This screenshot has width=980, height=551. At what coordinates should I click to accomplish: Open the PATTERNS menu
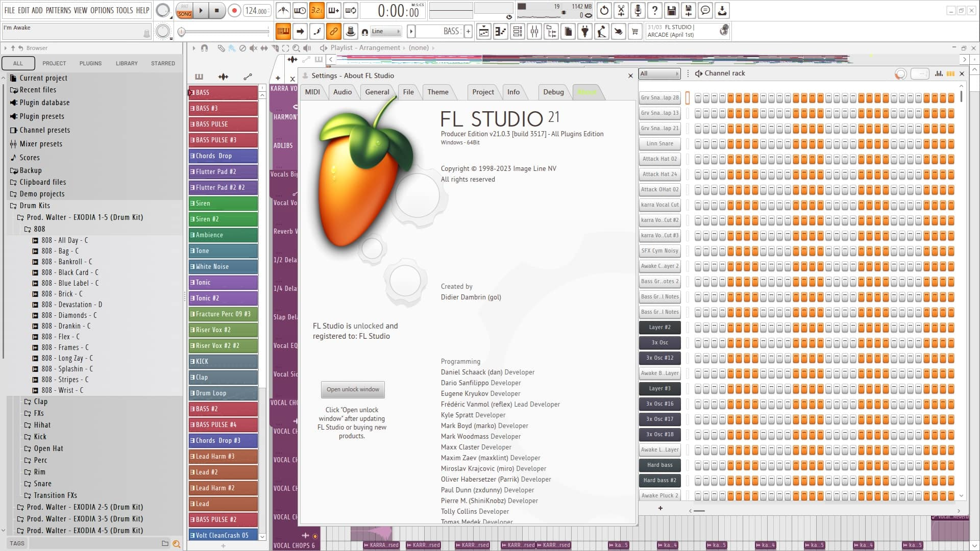(x=58, y=10)
